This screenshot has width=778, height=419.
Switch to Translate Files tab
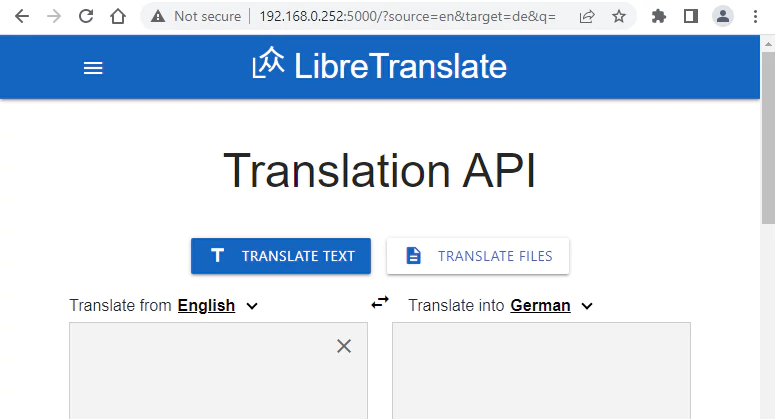[x=478, y=256]
